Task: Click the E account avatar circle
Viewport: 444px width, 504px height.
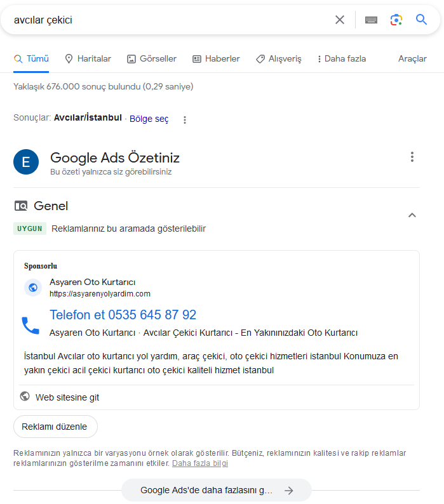Action: 26,162
